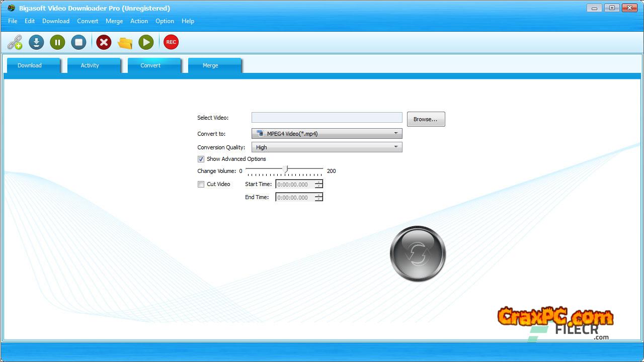Pause using the green pause icon
644x362 pixels.
point(57,42)
